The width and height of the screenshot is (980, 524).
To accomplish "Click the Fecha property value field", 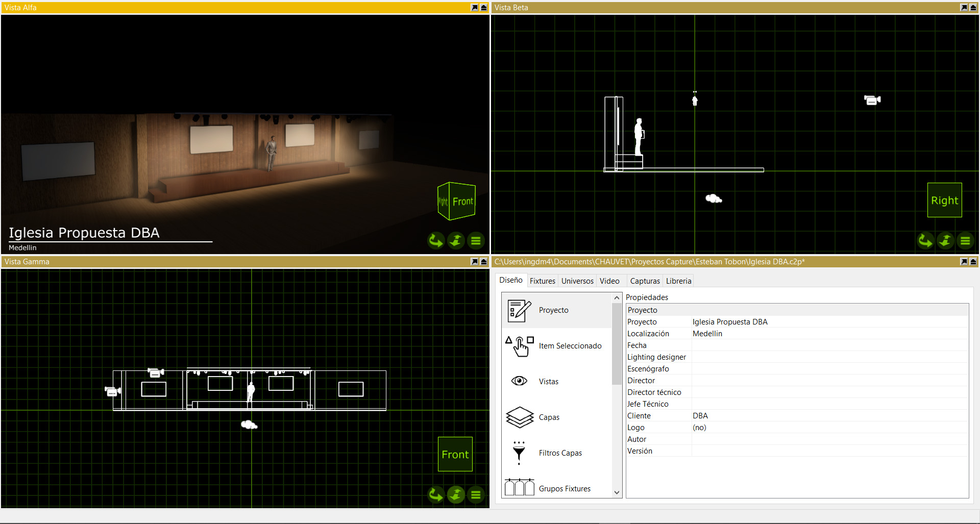I will pos(829,345).
